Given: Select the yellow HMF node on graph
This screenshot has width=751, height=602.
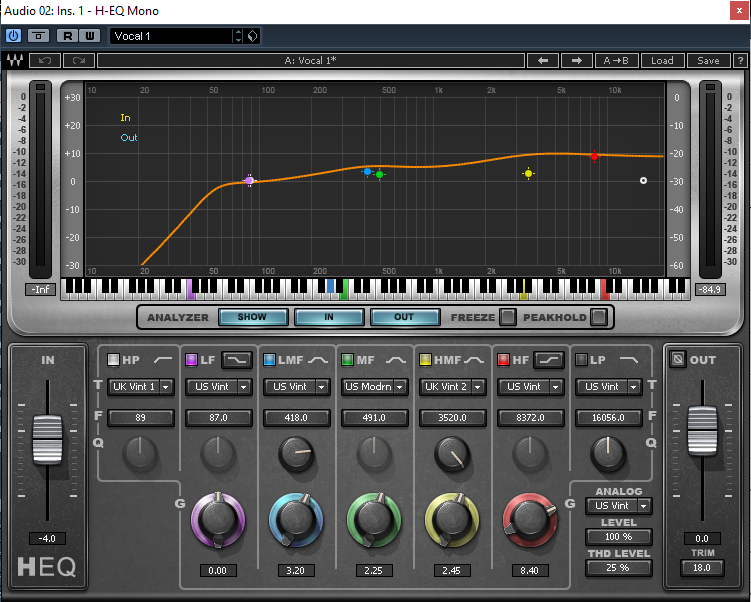Looking at the screenshot, I should point(528,173).
